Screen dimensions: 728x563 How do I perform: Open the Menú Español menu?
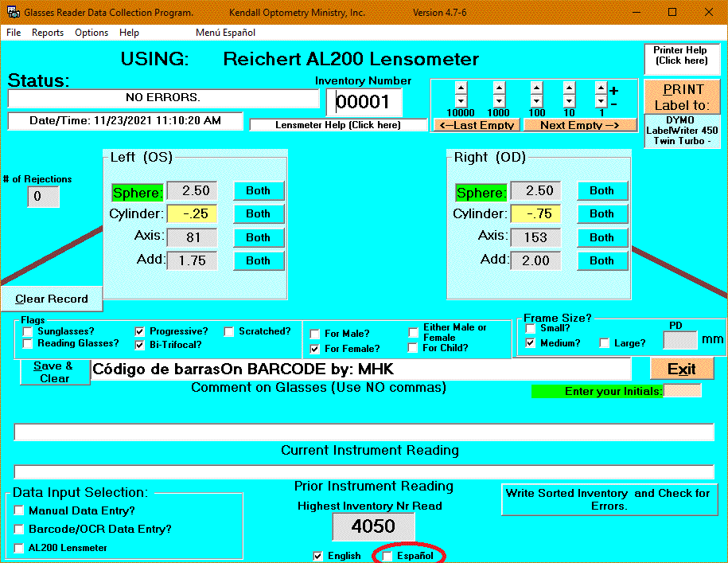(x=225, y=33)
